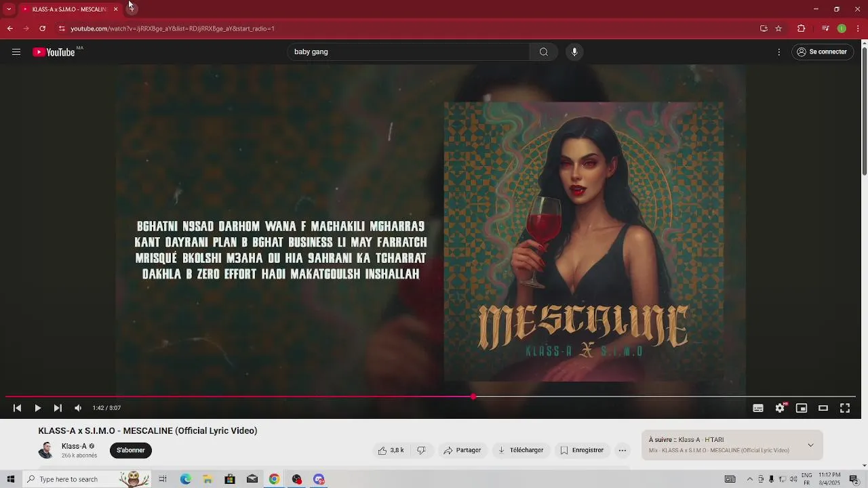
Task: Click Se connecter sign-in button
Action: point(822,52)
